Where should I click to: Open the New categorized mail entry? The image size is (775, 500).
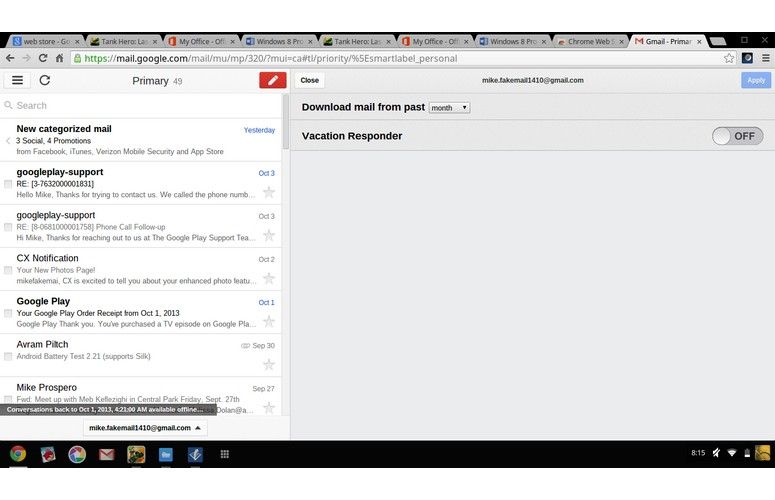coord(141,140)
